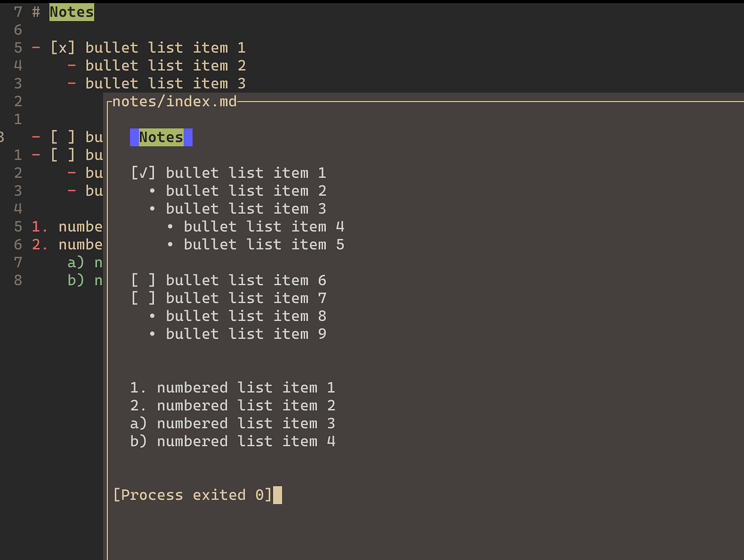Click the hash symbol before the Notes heading
This screenshot has height=560, width=744.
[36, 12]
